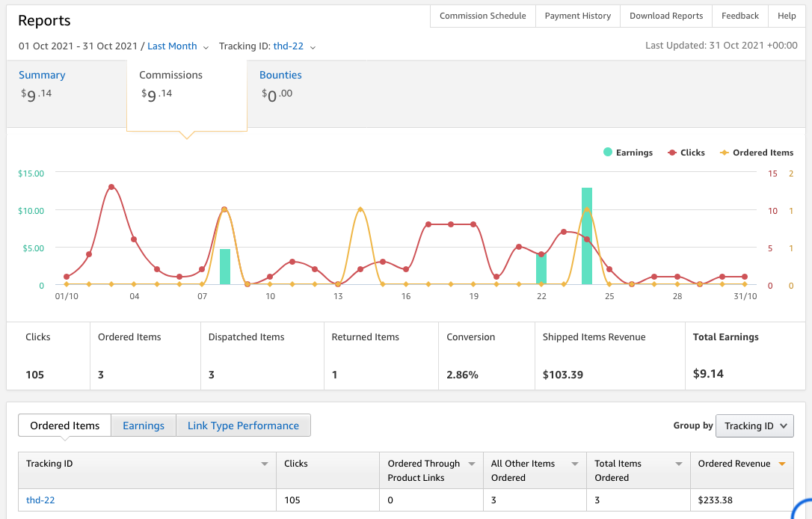
Task: Click the earnings bar on the 8th
Action: [225, 267]
